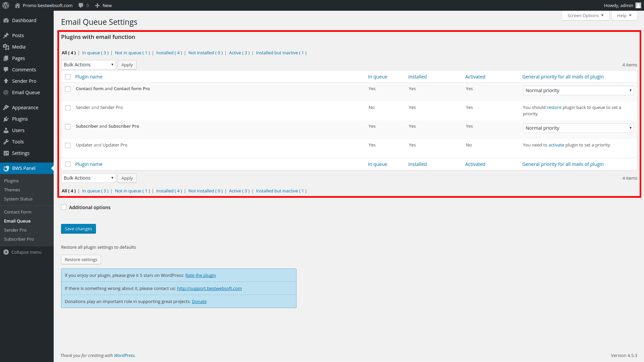Click the Posts pushpin icon

tap(6, 36)
